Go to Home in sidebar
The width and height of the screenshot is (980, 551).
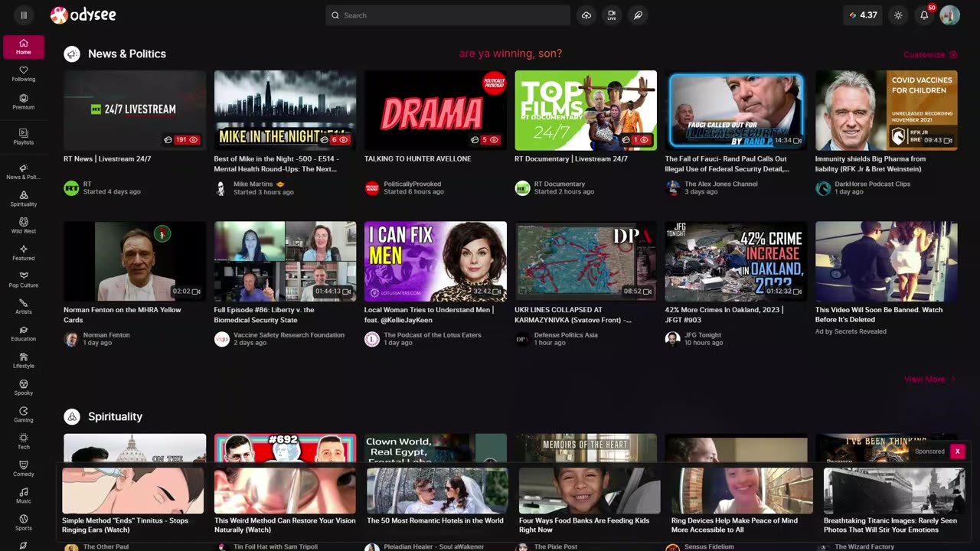pyautogui.click(x=24, y=47)
